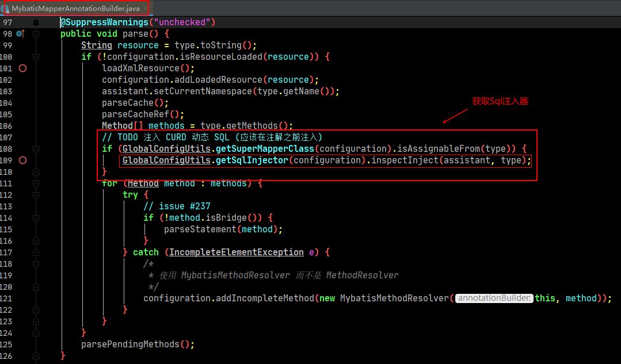Image resolution: width=621 pixels, height=364 pixels.
Task: Collapse the annotation fold marker on line 97
Action: [x=36, y=22]
